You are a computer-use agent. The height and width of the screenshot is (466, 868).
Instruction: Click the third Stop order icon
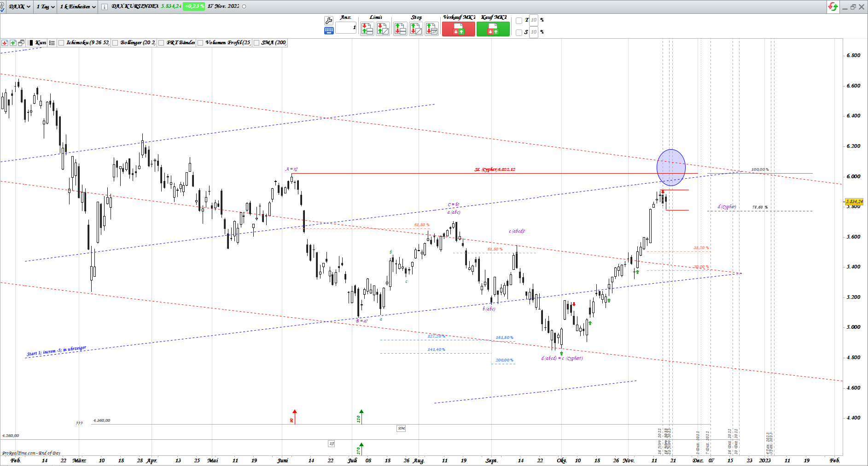pos(431,29)
